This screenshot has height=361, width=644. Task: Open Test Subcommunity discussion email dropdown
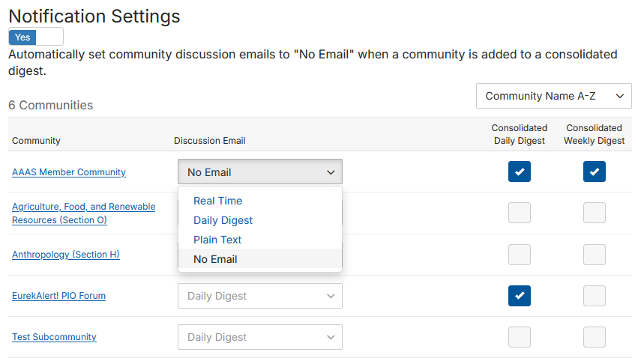click(x=259, y=337)
